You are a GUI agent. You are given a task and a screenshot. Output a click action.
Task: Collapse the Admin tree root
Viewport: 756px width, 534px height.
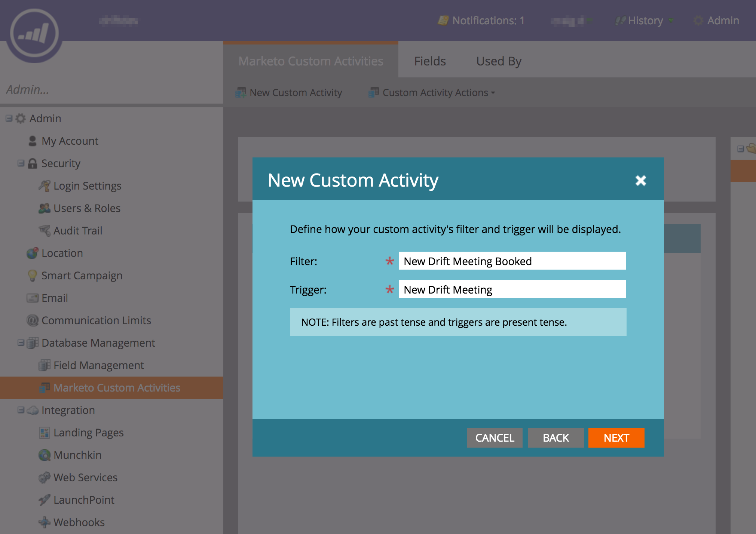click(x=9, y=119)
